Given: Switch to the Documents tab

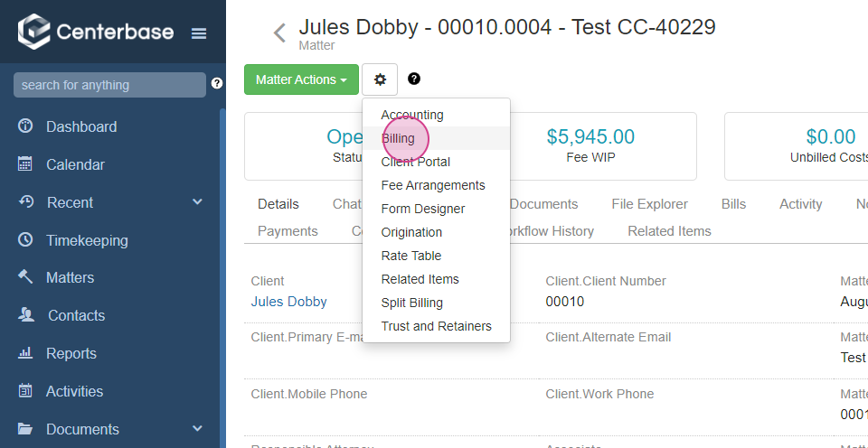Looking at the screenshot, I should [x=543, y=204].
